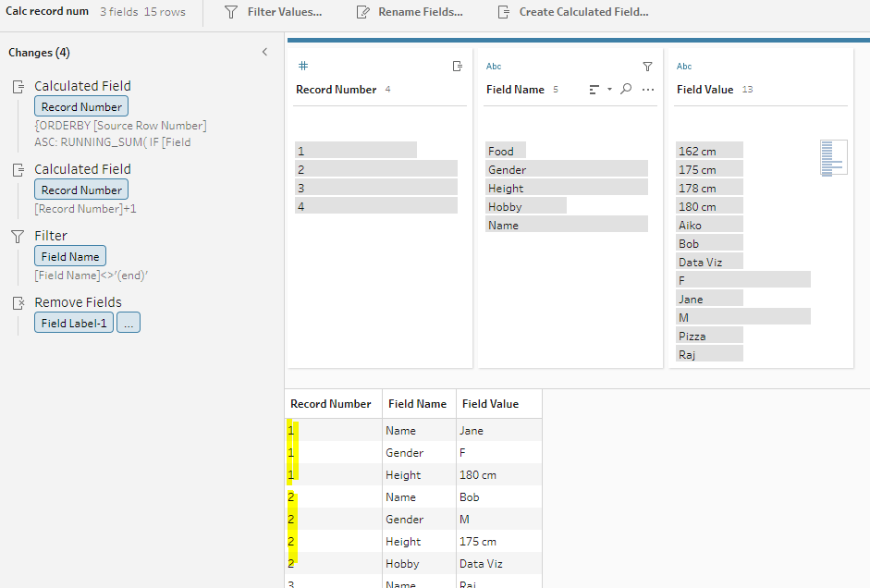Click the Abc data type icon on Field Value
This screenshot has height=588, width=870.
click(x=684, y=67)
